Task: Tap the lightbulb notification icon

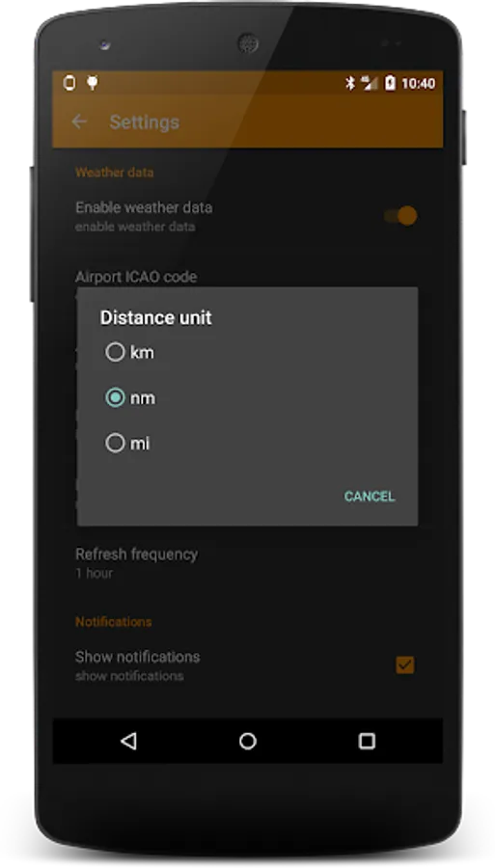Action: pyautogui.click(x=93, y=83)
